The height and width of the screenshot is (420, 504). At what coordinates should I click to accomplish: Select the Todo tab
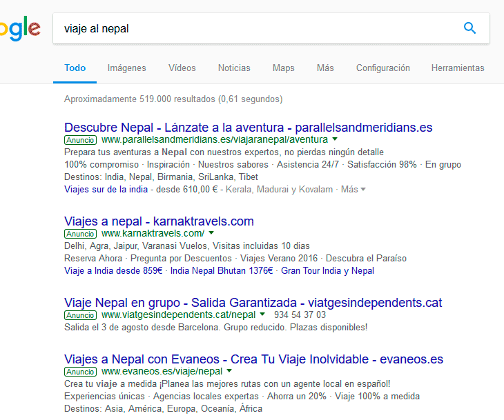pyautogui.click(x=75, y=68)
